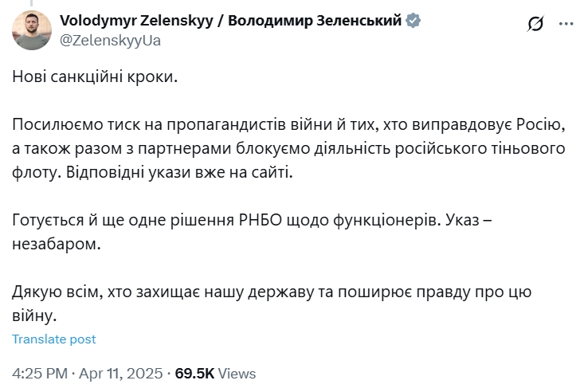Open the three-dot more options menu
This screenshot has height=392, width=584.
(566, 23)
